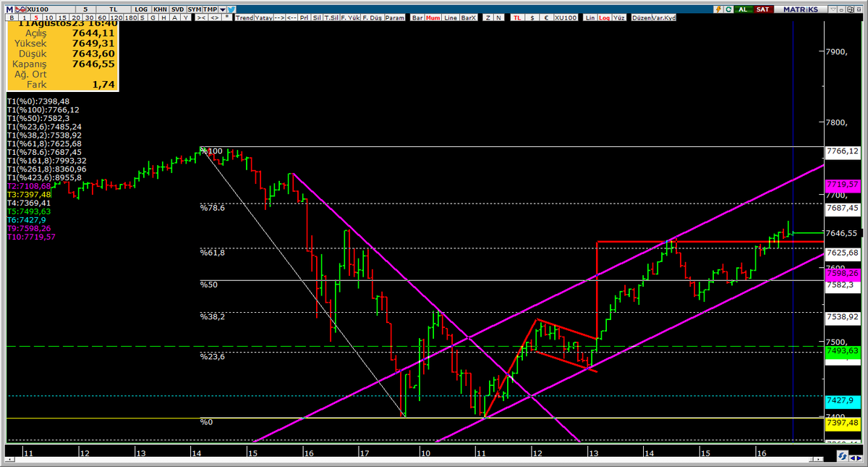868x467 pixels.
Task: Click the KHN header button
Action: click(160, 9)
